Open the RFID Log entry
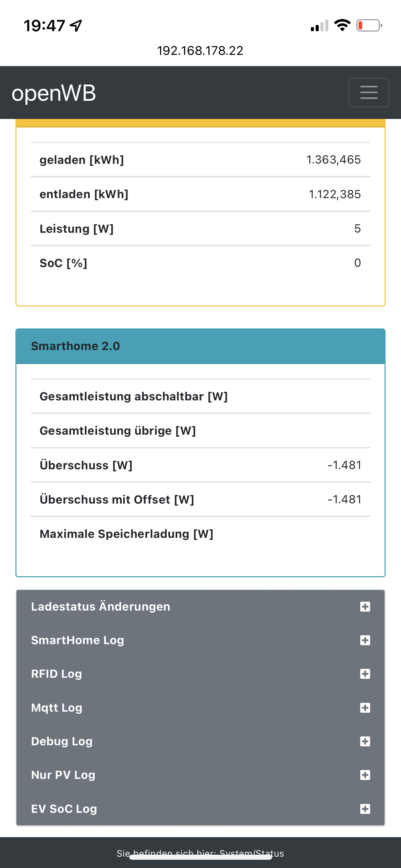 point(57,674)
